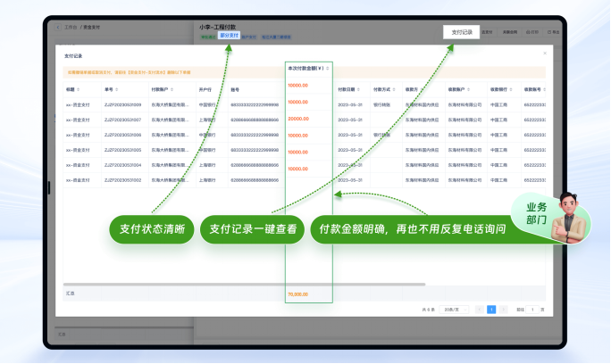
Task: Go to the next page arrow
Action: coord(504,310)
